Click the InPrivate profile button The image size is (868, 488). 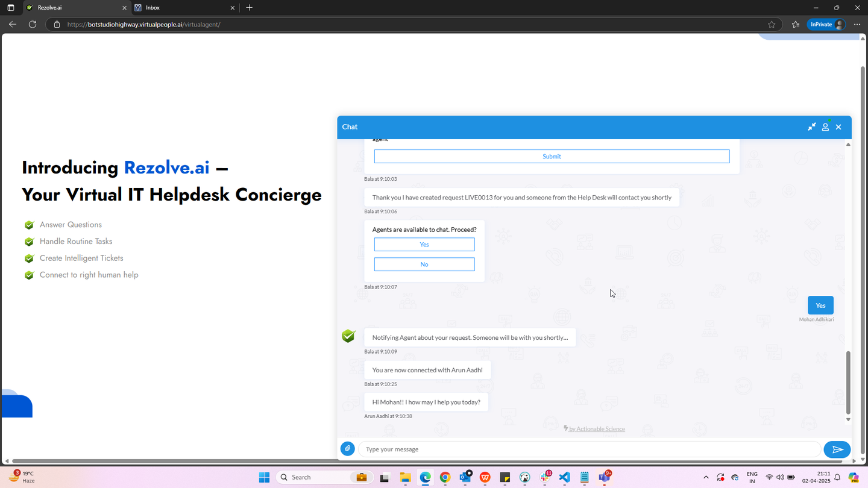tap(827, 25)
